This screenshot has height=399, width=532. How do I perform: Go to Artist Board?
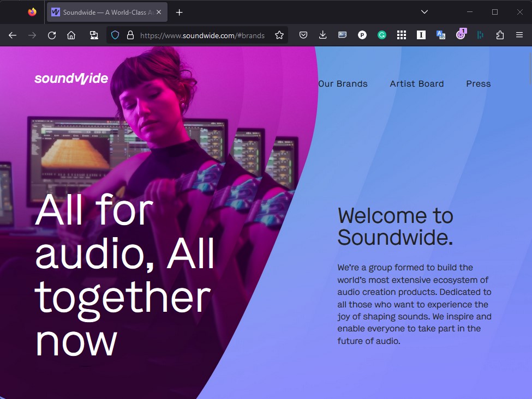click(x=416, y=84)
